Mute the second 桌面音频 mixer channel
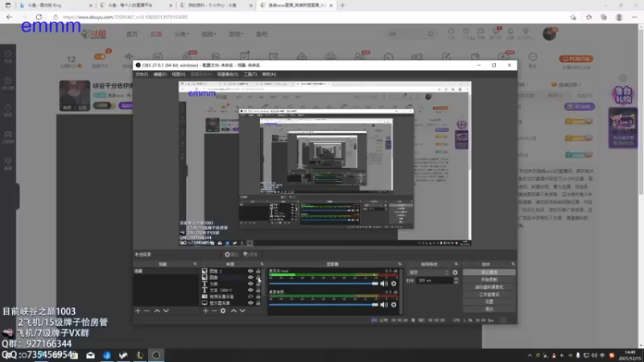The width and height of the screenshot is (644, 362). pyautogui.click(x=384, y=305)
